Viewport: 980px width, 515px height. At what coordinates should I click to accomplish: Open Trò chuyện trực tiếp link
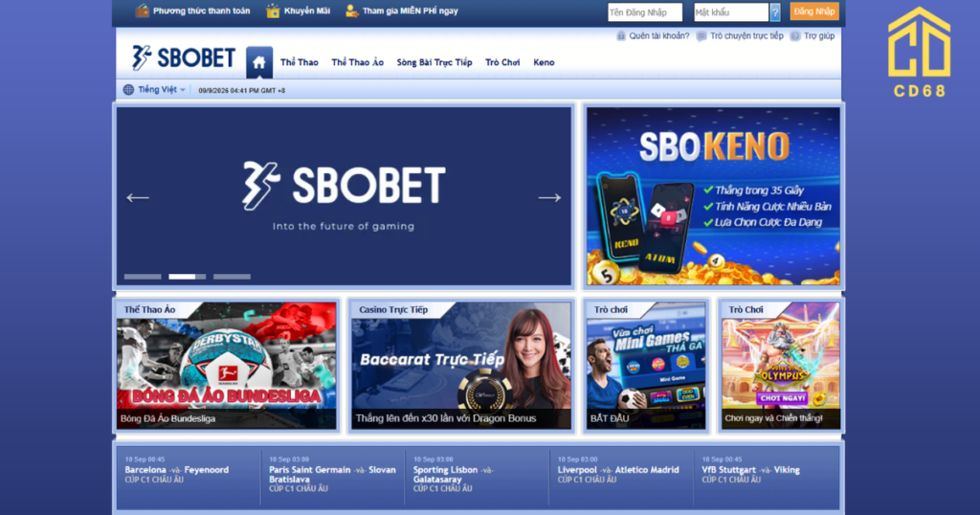(x=746, y=36)
